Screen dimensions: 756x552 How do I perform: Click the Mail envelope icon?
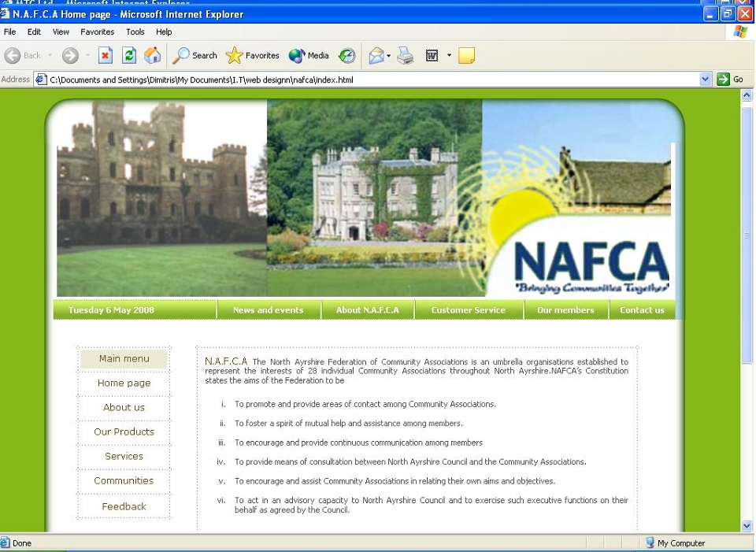pos(376,55)
